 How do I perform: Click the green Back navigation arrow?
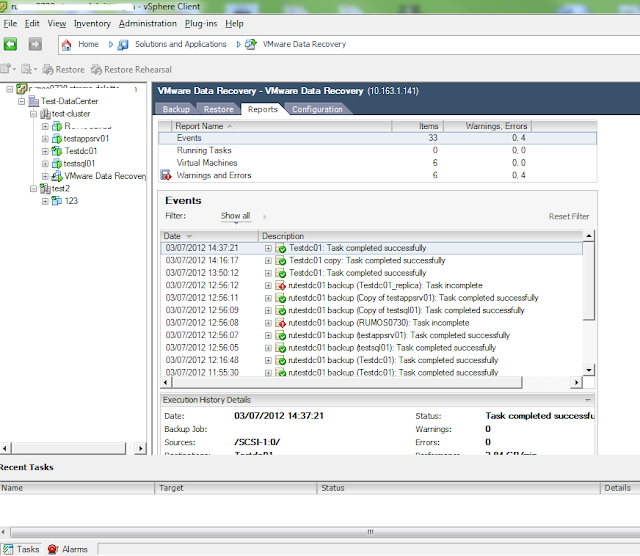(x=10, y=44)
